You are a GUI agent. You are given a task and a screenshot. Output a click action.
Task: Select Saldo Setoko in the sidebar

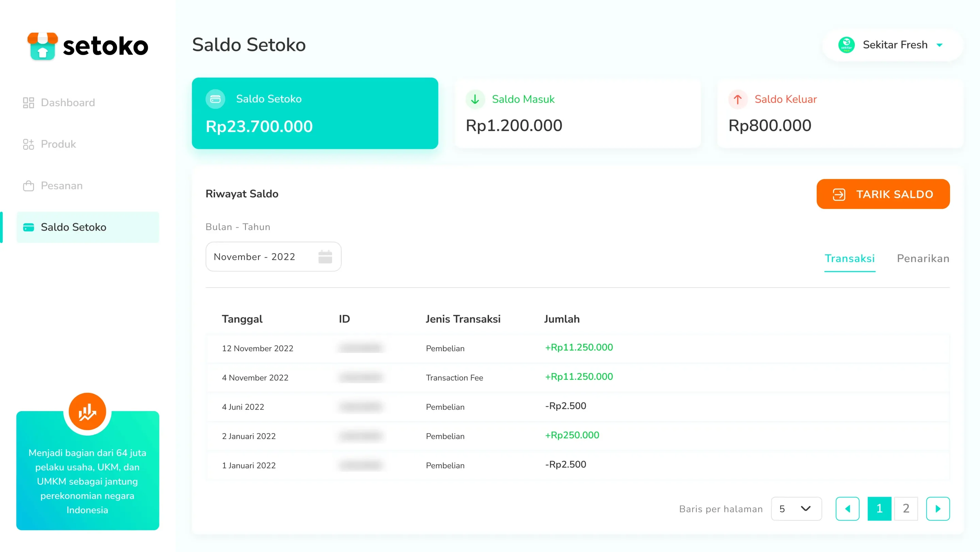(88, 227)
